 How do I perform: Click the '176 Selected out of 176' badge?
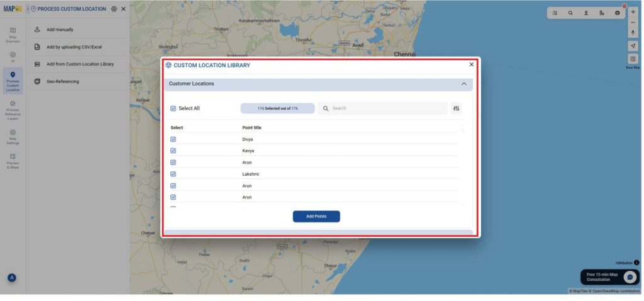[x=277, y=108]
